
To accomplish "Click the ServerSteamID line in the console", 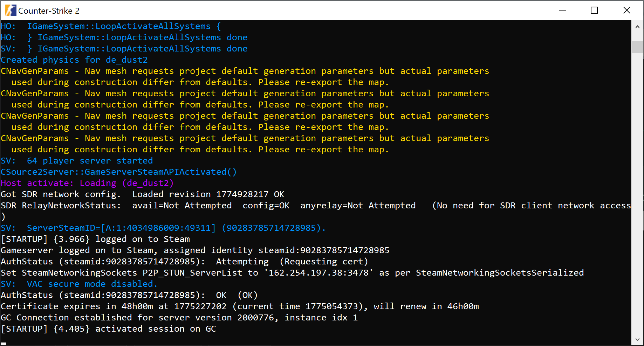I will coord(163,228).
